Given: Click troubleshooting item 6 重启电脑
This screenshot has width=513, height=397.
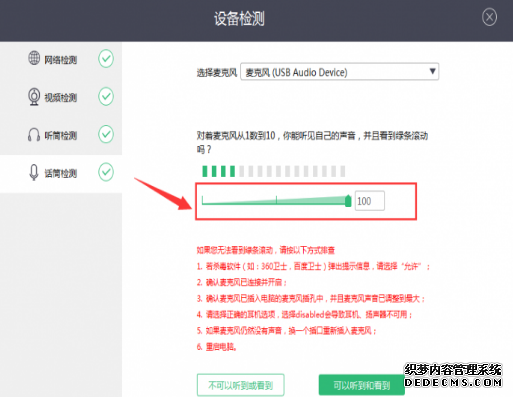Looking at the screenshot, I should 217,347.
